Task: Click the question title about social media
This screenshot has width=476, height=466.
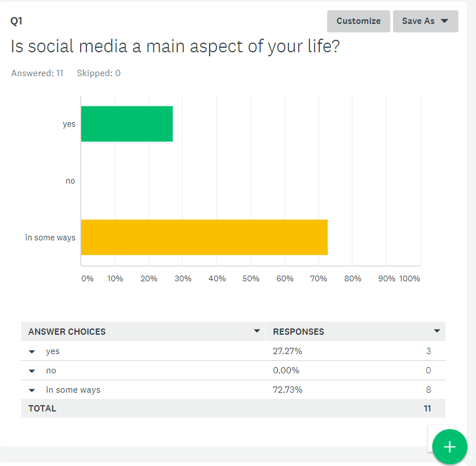Action: coord(175,47)
